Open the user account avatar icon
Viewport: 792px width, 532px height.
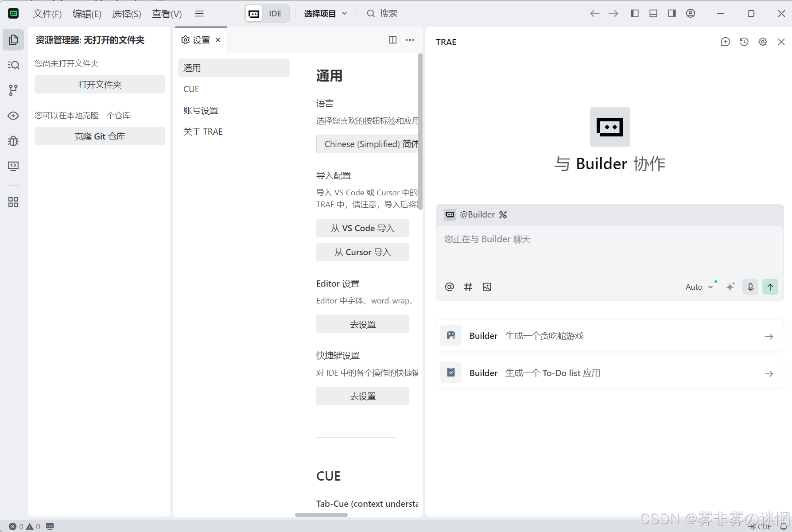(691, 14)
